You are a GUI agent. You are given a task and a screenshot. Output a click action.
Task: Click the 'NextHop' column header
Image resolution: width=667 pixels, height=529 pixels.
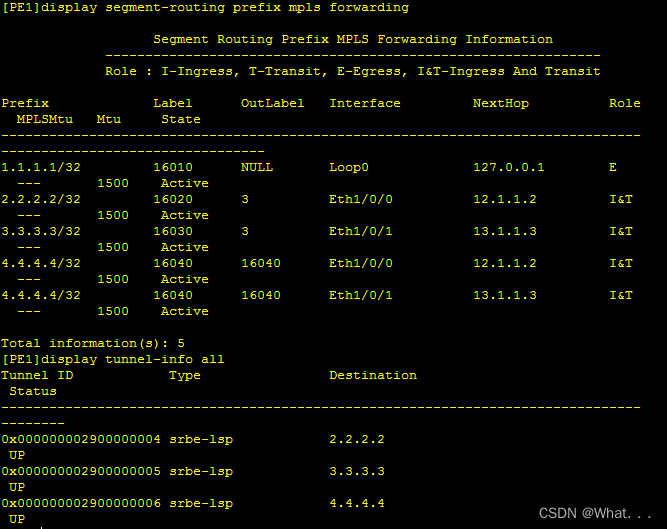click(501, 103)
